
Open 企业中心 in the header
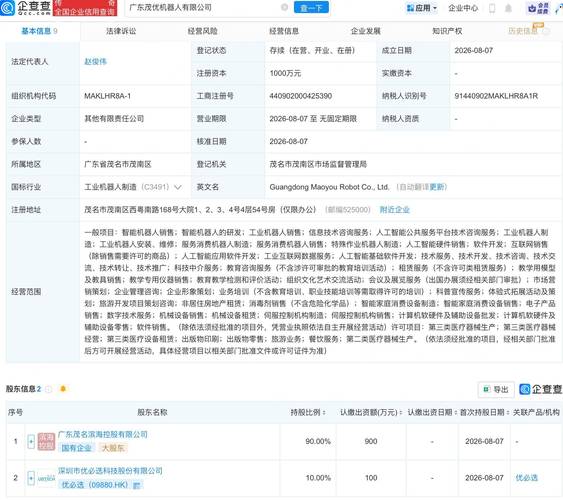point(463,8)
